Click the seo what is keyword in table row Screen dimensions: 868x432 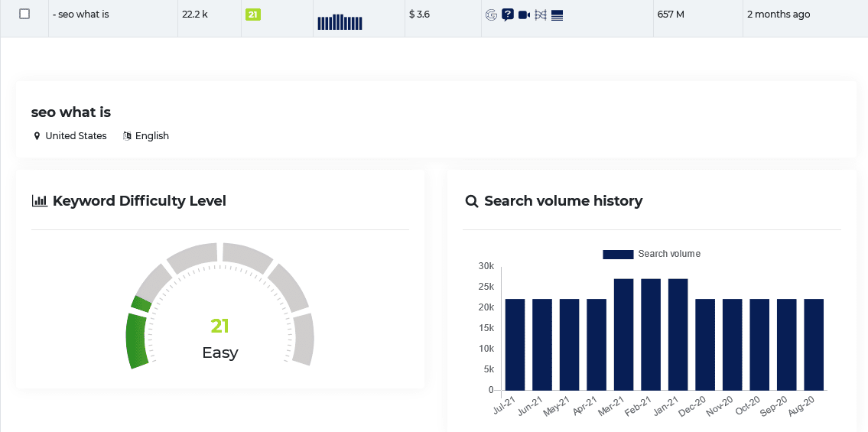click(x=81, y=15)
